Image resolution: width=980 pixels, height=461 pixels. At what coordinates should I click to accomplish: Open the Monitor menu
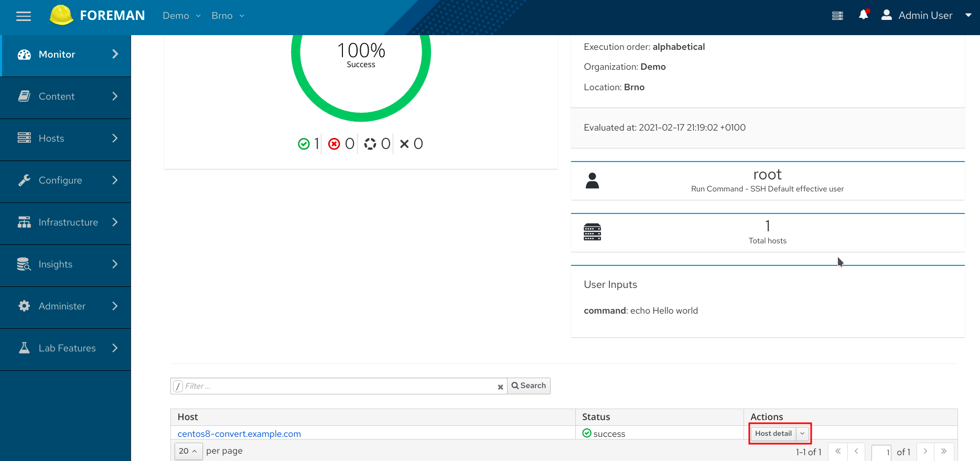[x=66, y=55]
